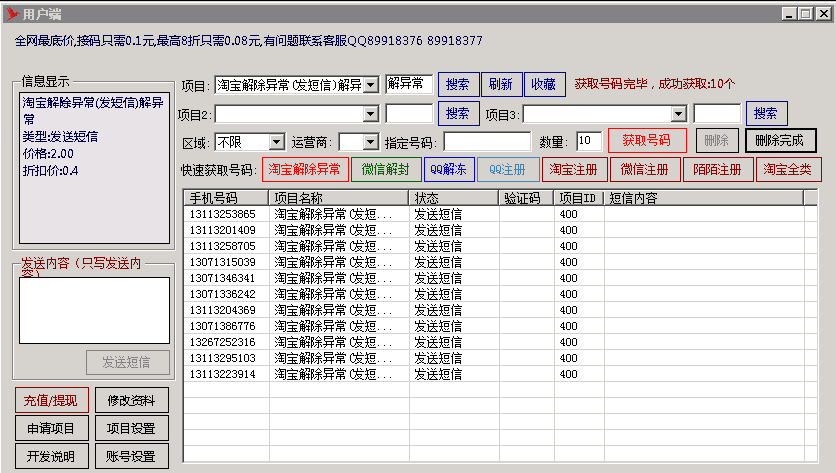Minimize the 用户端 window

(789, 14)
